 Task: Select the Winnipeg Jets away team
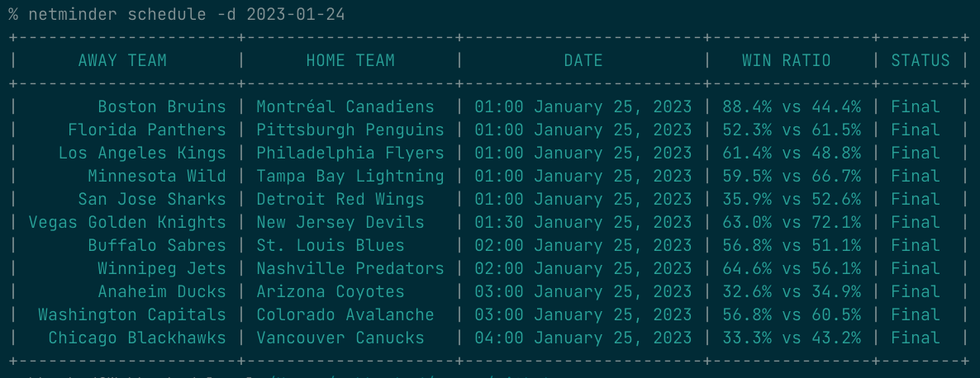162,268
